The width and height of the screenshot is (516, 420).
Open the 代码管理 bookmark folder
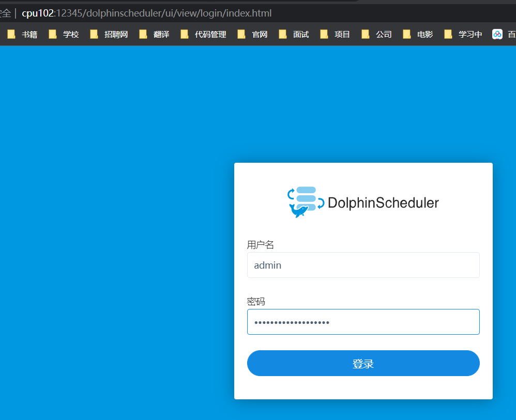coord(203,34)
